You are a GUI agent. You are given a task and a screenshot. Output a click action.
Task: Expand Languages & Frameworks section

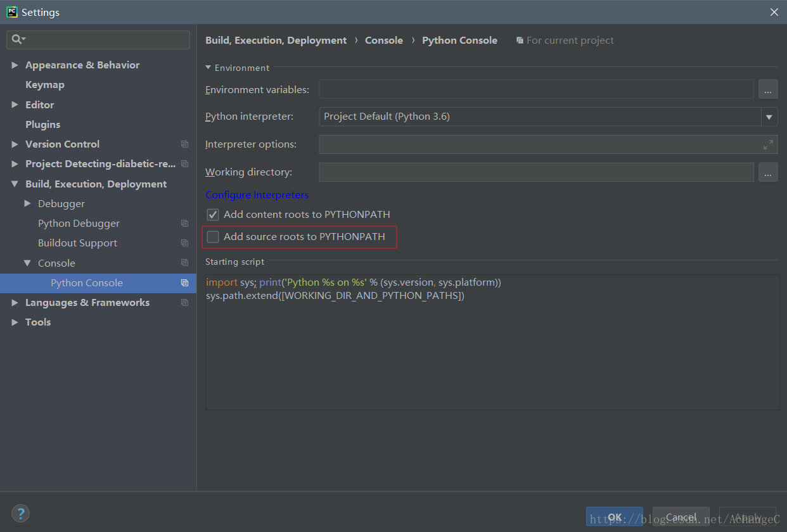[x=15, y=303]
